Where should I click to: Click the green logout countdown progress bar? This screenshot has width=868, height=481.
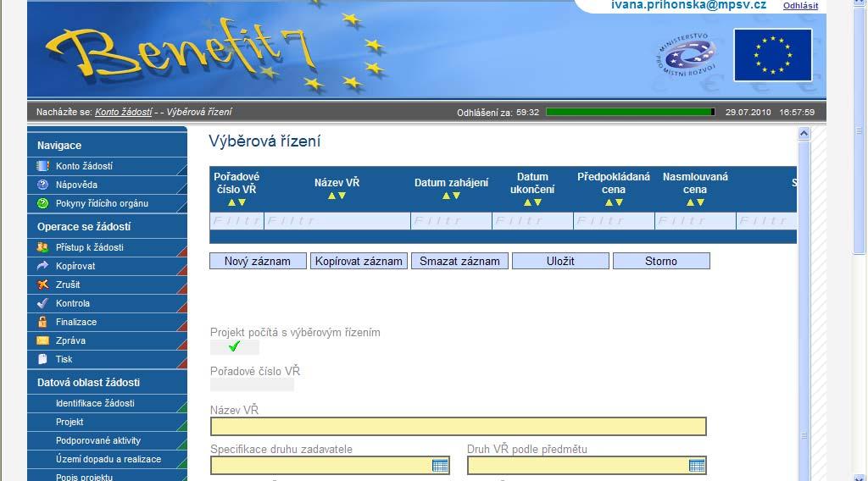pyautogui.click(x=631, y=112)
